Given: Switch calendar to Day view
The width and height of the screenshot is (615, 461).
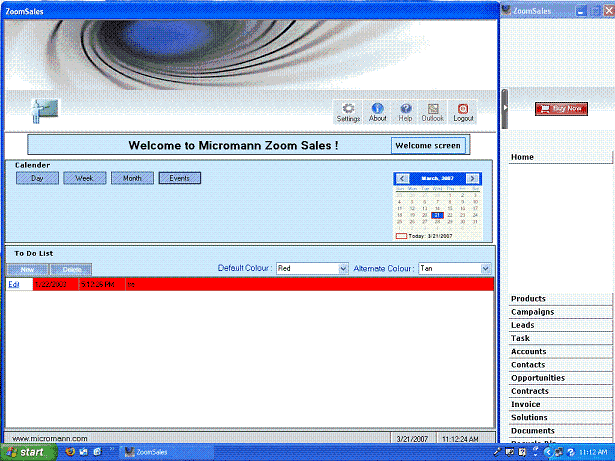Looking at the screenshot, I should click(37, 178).
